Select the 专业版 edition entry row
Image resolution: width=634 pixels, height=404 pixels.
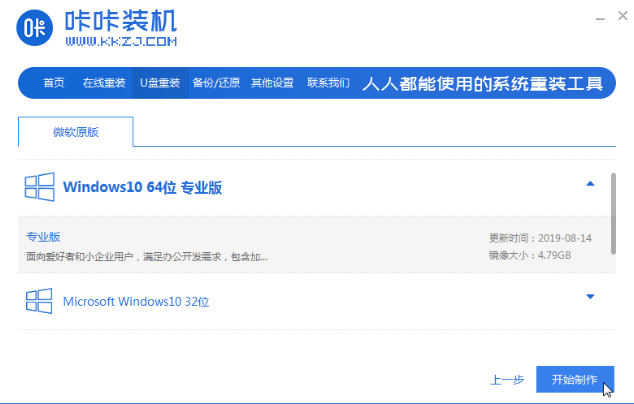300,246
